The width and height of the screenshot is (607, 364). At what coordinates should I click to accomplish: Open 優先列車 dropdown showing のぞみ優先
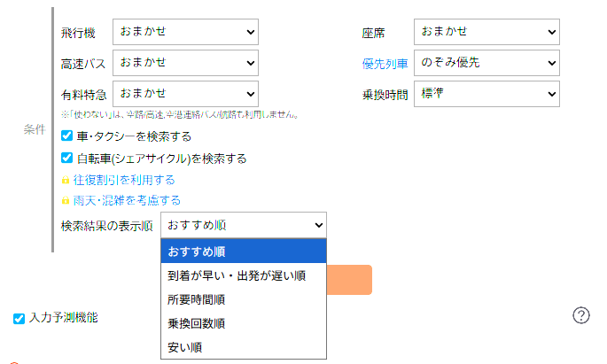click(486, 63)
